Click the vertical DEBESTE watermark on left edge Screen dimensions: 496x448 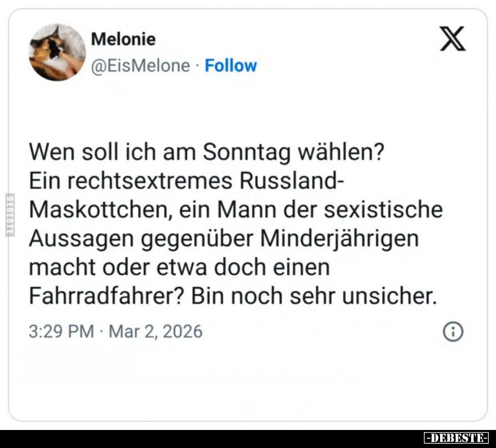9,215
